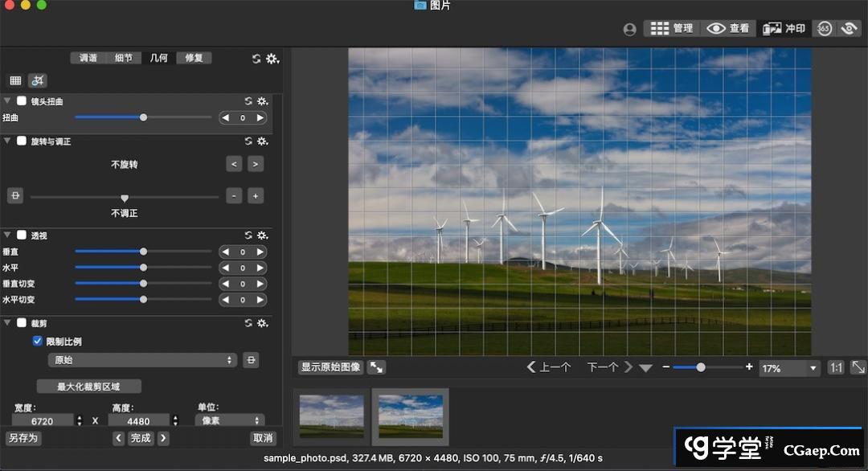
Task: Open the 像素 unit dropdown
Action: 230,420
